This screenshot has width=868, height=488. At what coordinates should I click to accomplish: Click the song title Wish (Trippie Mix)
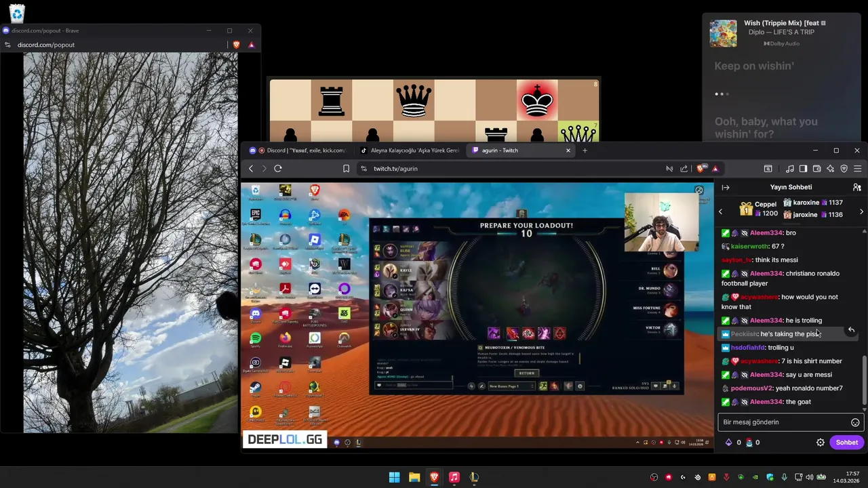click(x=781, y=23)
